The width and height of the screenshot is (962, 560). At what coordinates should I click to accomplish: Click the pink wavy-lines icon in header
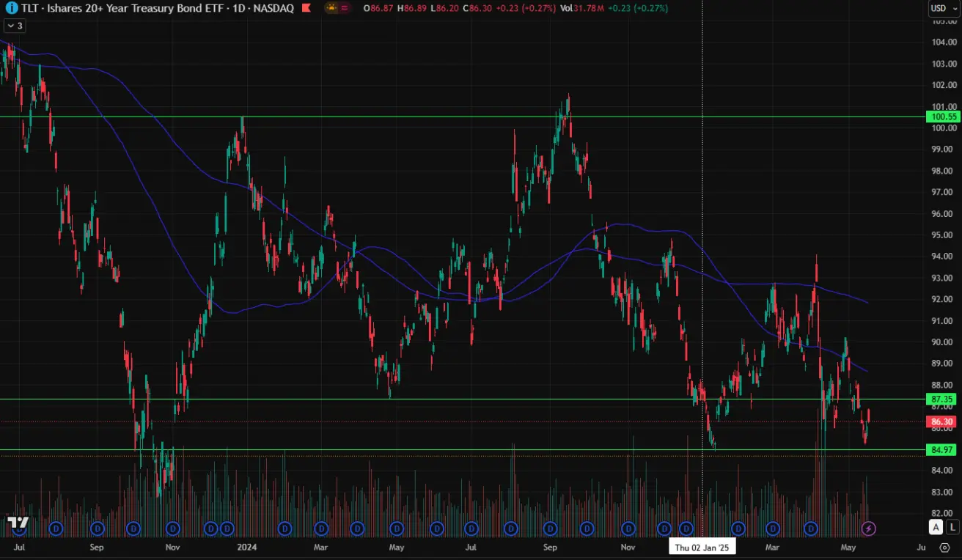(344, 8)
